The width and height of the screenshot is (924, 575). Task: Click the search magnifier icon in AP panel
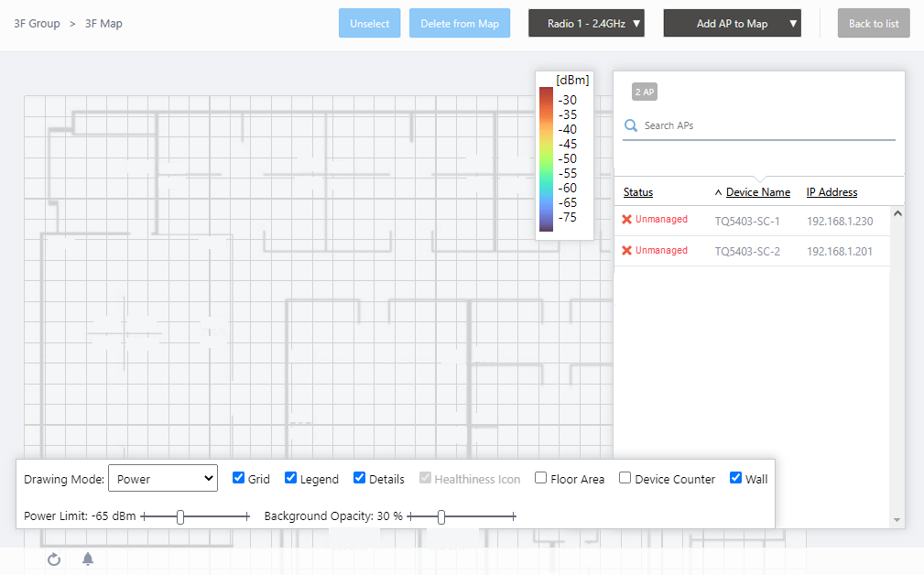pyautogui.click(x=630, y=125)
